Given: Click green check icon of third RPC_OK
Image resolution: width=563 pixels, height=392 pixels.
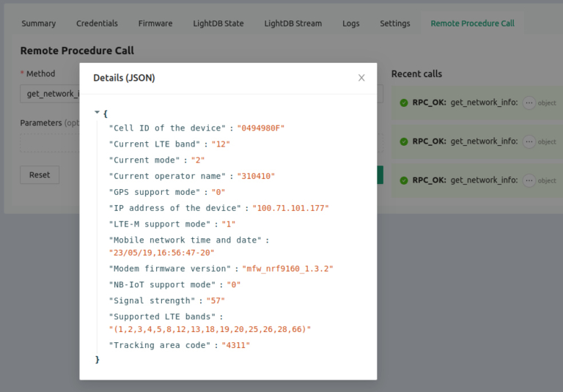Looking at the screenshot, I should pos(404,180).
